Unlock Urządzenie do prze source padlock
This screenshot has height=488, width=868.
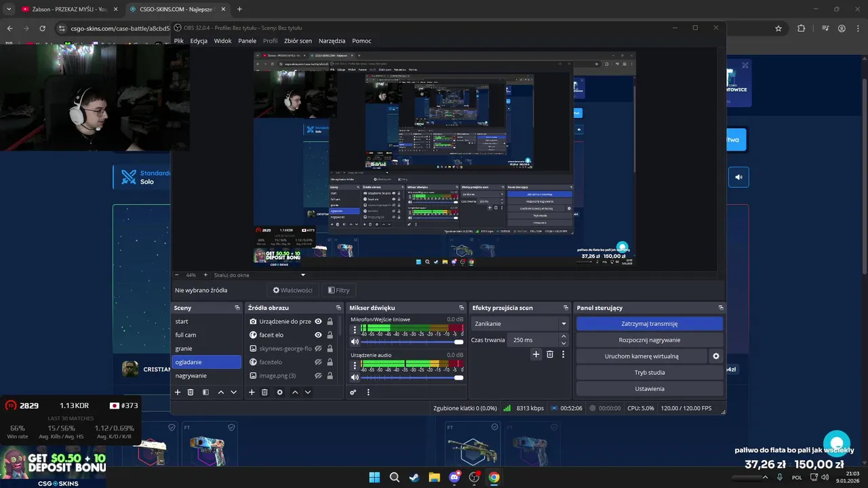pos(330,321)
